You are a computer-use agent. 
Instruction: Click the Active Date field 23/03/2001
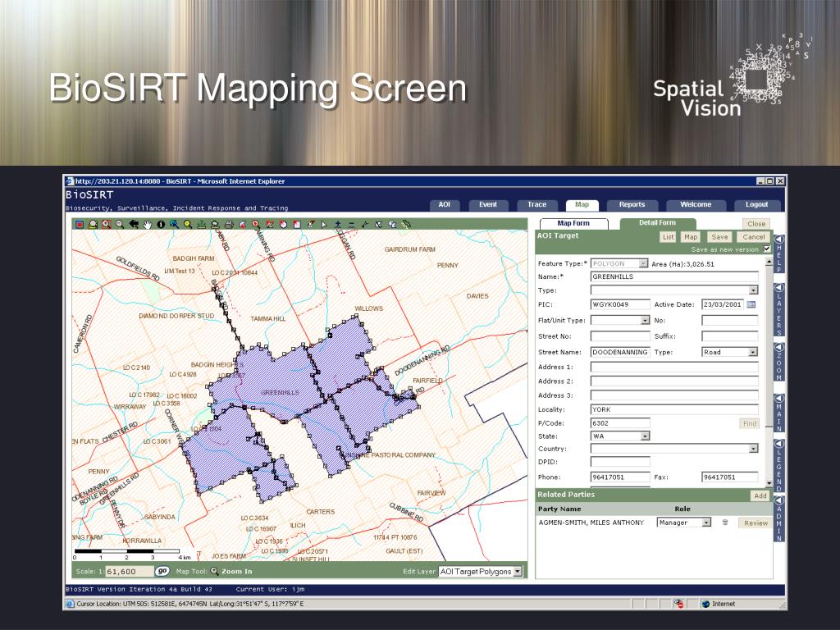(x=722, y=304)
